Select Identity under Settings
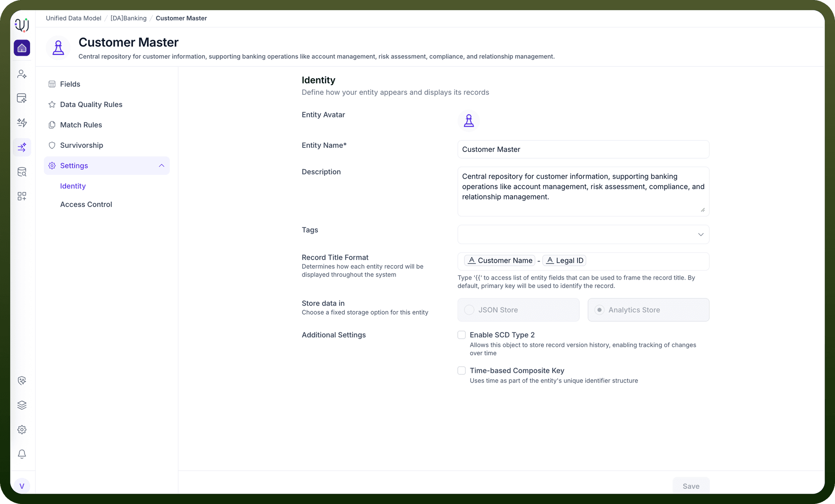The height and width of the screenshot is (504, 835). (x=73, y=186)
